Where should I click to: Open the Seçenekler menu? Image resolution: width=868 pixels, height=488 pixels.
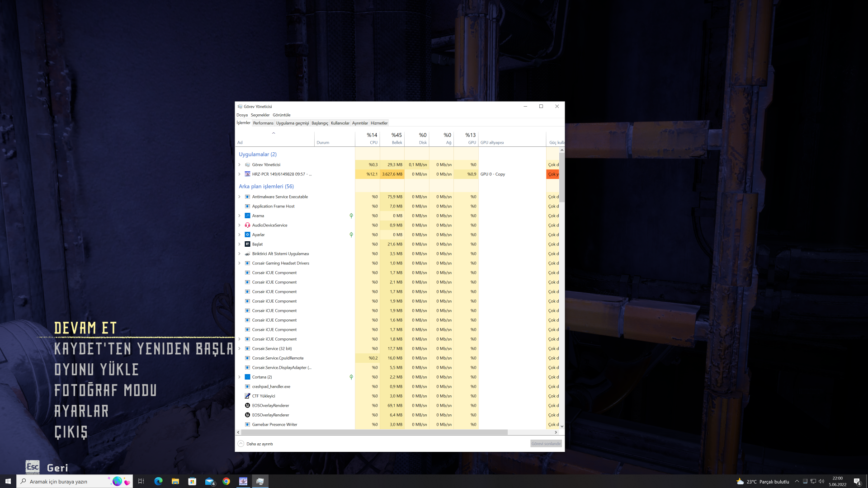[x=260, y=115]
